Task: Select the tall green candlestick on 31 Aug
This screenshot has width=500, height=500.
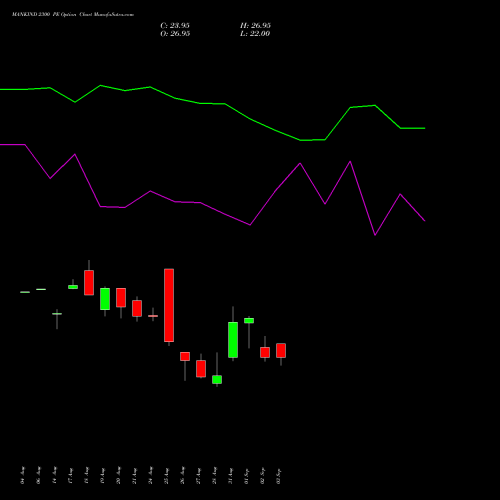Action: click(x=233, y=340)
